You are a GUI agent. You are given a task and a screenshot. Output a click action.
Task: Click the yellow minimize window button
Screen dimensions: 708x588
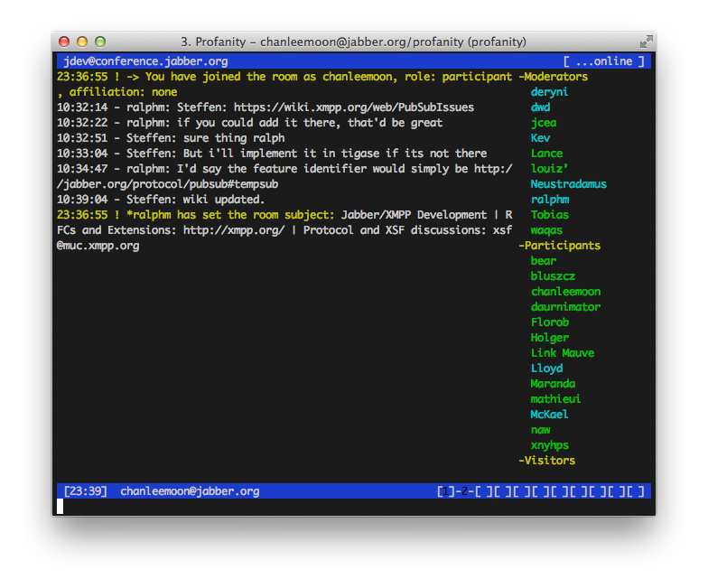tap(82, 42)
